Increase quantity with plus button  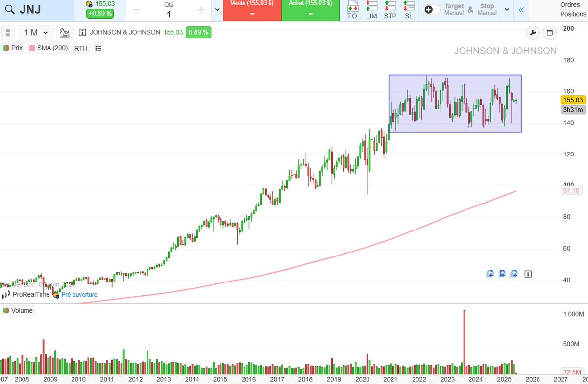point(201,10)
